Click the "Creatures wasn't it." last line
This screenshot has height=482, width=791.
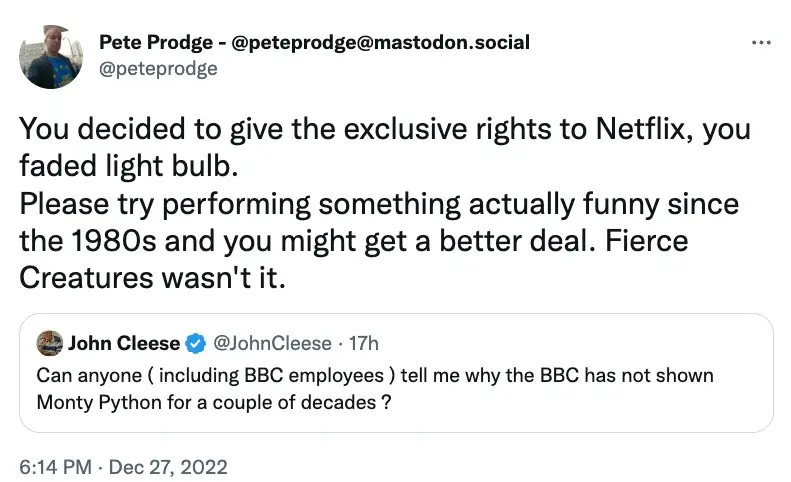153,279
